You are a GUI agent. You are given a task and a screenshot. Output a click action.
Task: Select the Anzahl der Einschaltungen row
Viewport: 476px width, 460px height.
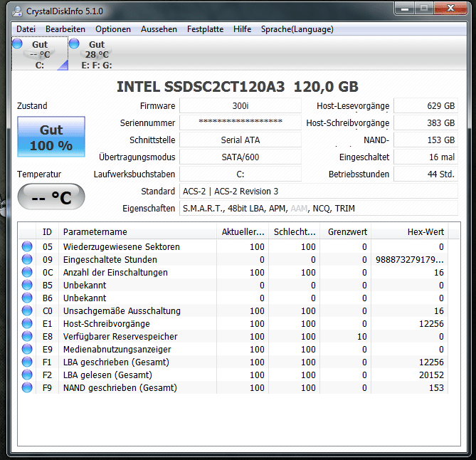point(233,272)
